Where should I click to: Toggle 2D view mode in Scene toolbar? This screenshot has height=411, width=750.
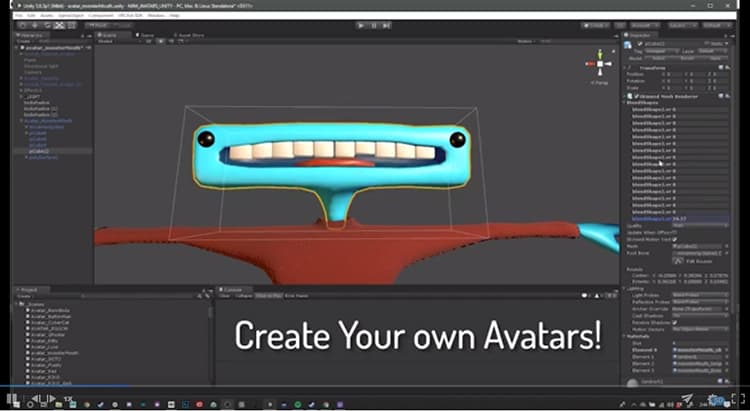[149, 42]
